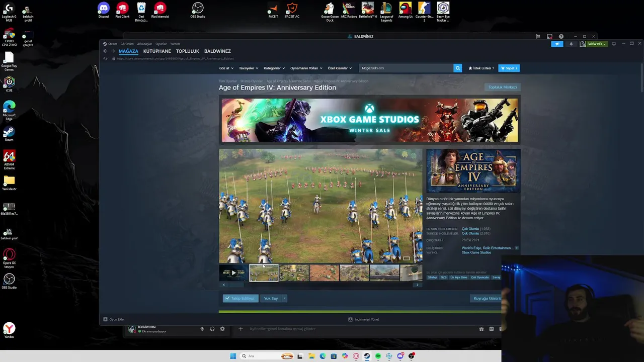Open the Steam menu in the menu bar
The width and height of the screenshot is (644, 362).
112,44
